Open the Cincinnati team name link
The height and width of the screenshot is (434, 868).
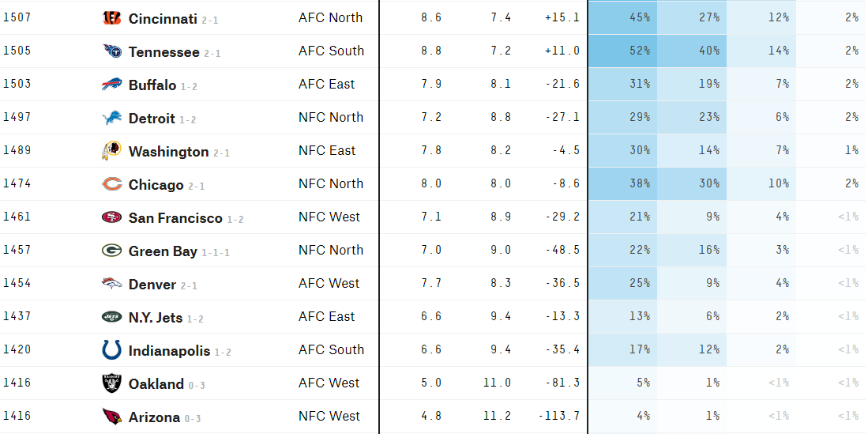pos(163,18)
